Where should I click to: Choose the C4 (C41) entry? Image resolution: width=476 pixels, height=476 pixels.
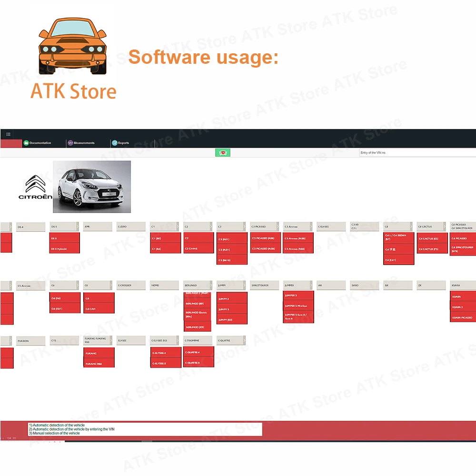click(x=398, y=260)
